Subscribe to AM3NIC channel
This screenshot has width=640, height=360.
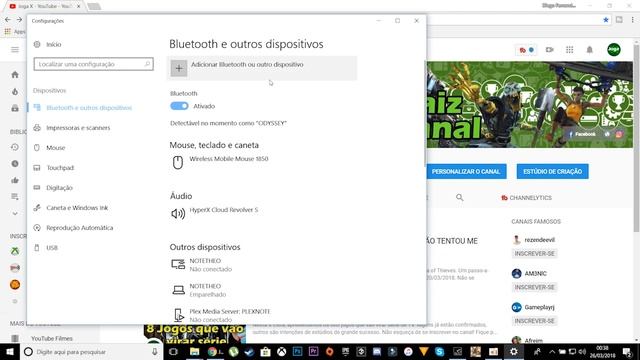coord(534,287)
